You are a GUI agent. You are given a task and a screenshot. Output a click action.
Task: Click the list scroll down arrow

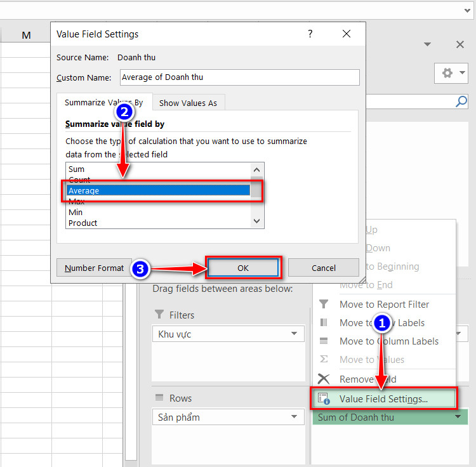click(257, 221)
